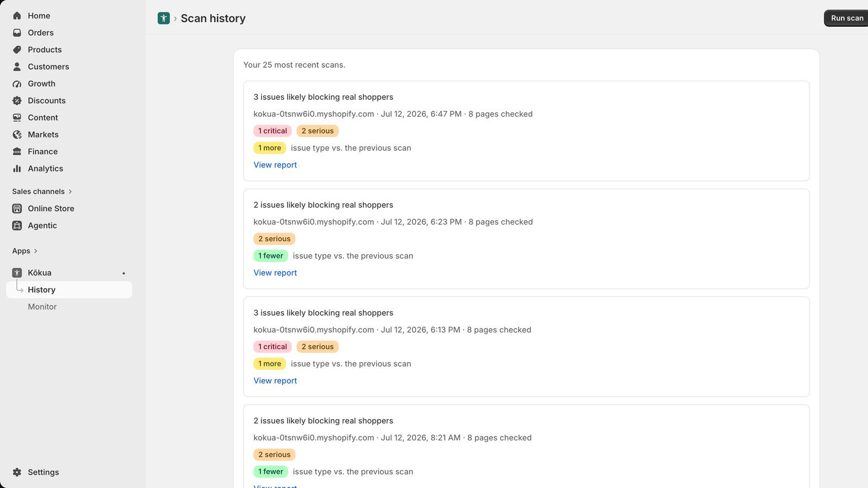This screenshot has width=868, height=488.
Task: Click the '1 more' badge in 6:13 PM scan
Action: coord(270,364)
